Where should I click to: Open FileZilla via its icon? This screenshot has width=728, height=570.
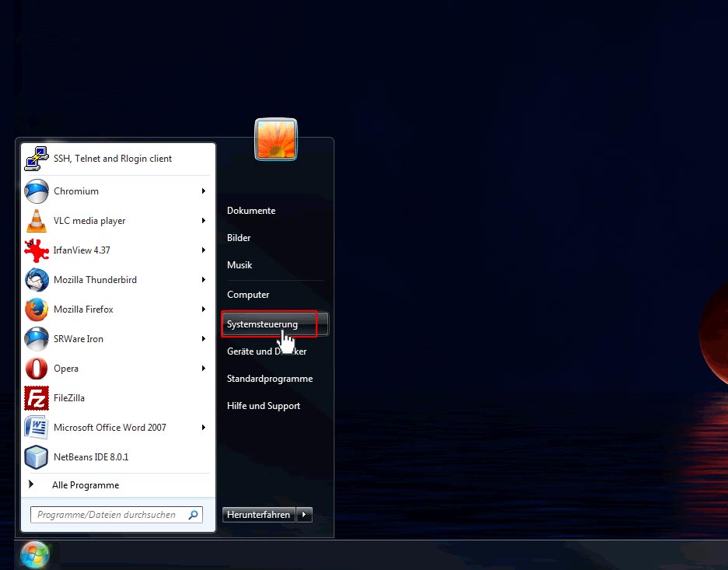click(37, 398)
